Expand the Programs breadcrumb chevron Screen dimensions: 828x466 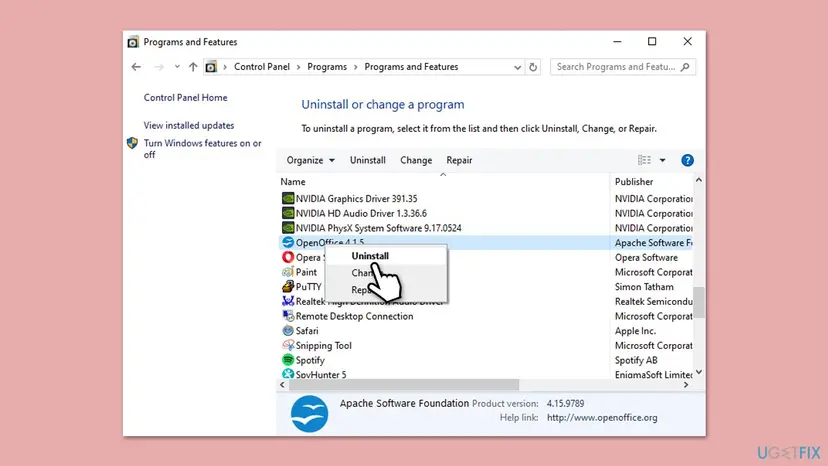coord(355,67)
